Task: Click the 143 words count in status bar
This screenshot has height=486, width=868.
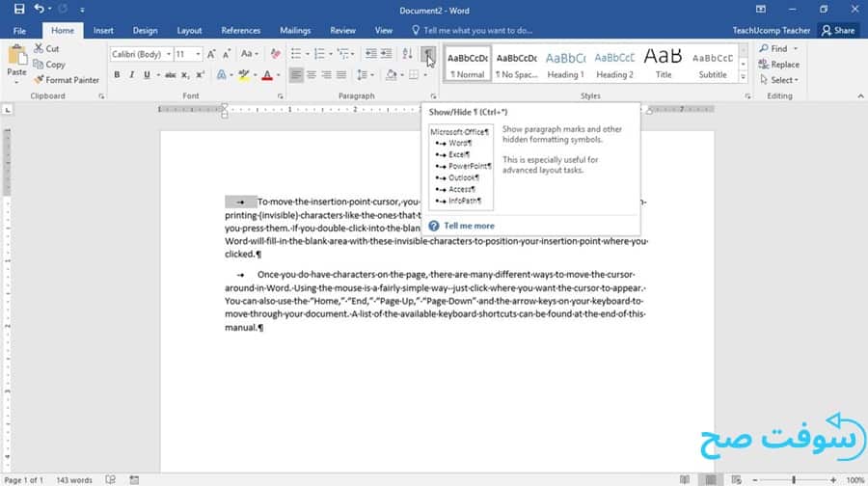Action: tap(74, 480)
